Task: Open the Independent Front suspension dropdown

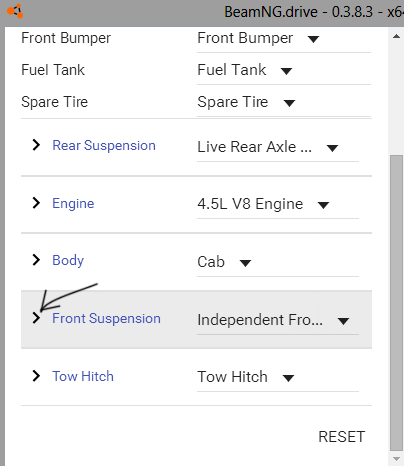Action: click(278, 320)
